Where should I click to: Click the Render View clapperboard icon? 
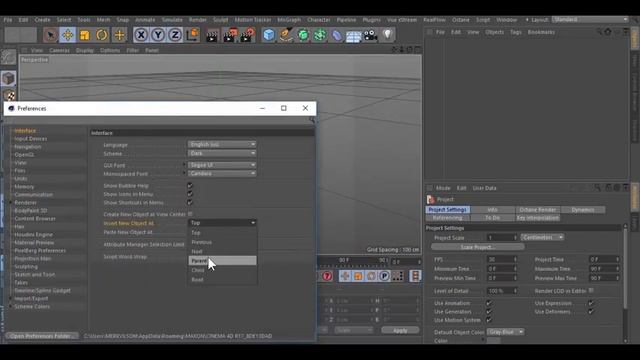(212, 35)
